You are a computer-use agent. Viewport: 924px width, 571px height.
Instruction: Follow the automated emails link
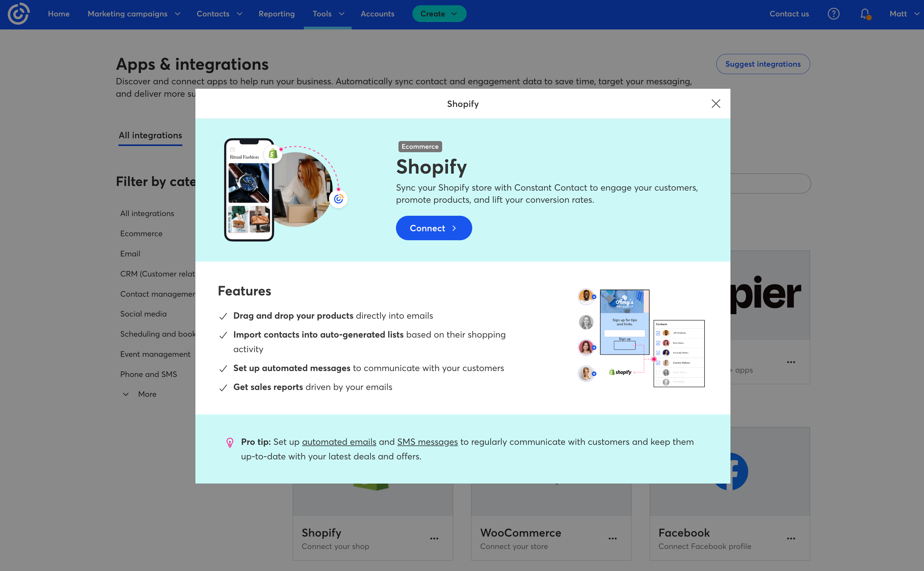pyautogui.click(x=339, y=442)
